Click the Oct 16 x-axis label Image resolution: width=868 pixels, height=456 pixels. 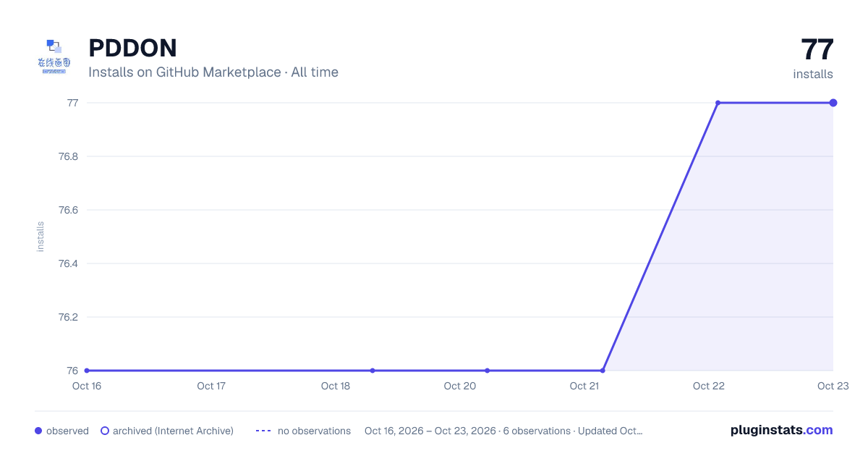tap(87, 386)
